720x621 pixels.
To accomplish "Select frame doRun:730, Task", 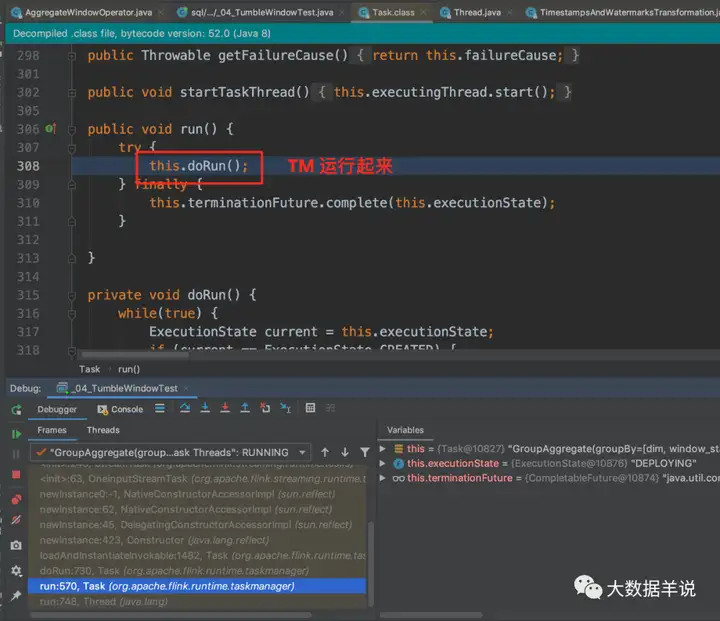I will (x=197, y=570).
